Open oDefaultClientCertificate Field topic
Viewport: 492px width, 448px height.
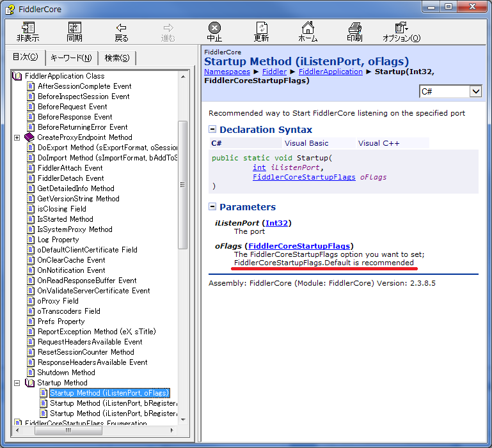tap(87, 249)
